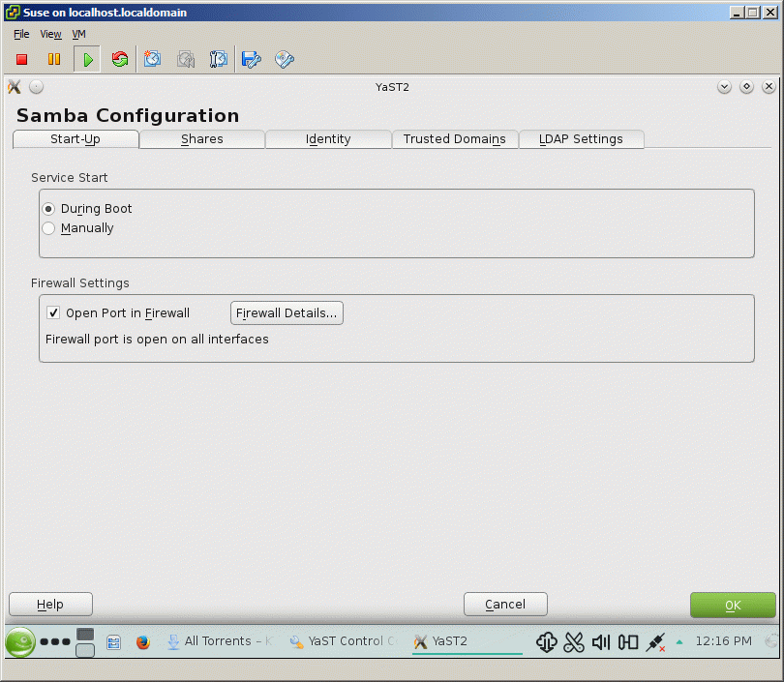784x682 pixels.
Task: Click the YaST window icon in title bar
Action: pyautogui.click(x=15, y=87)
